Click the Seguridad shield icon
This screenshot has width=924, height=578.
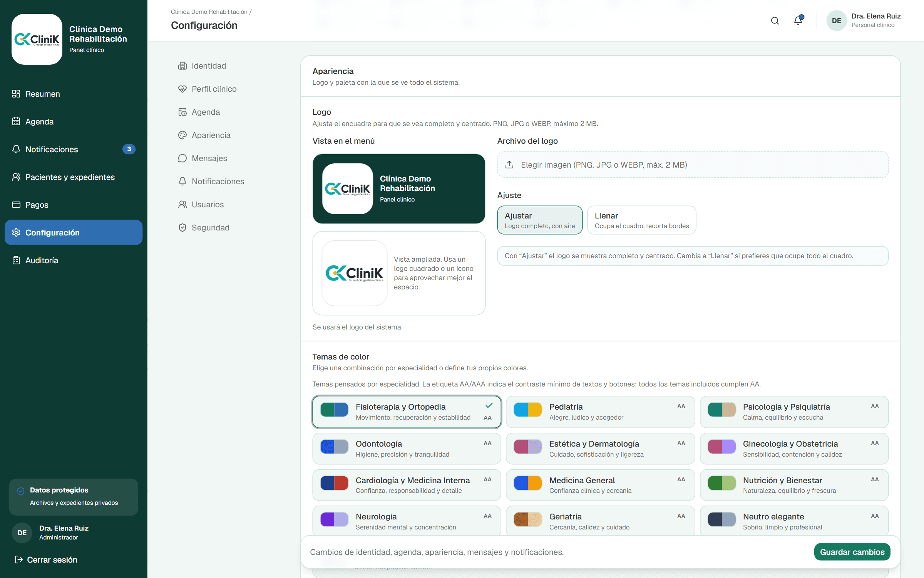point(182,228)
